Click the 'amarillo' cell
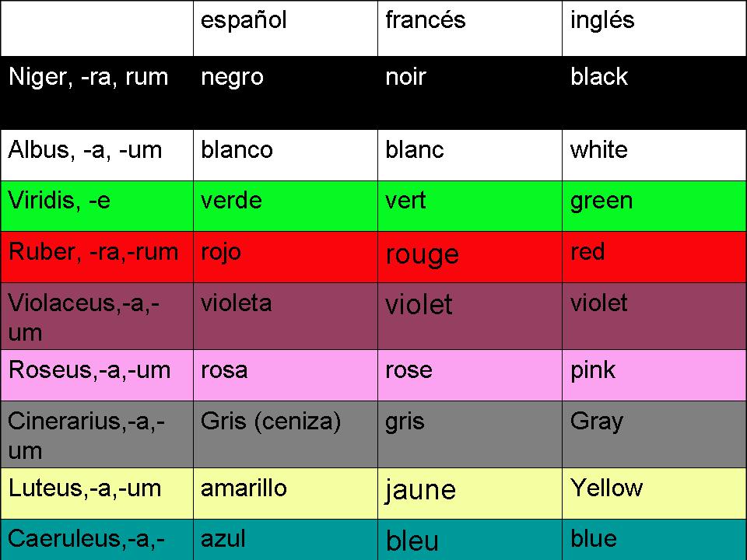Viewport: 747px width, 560px height. click(x=285, y=492)
